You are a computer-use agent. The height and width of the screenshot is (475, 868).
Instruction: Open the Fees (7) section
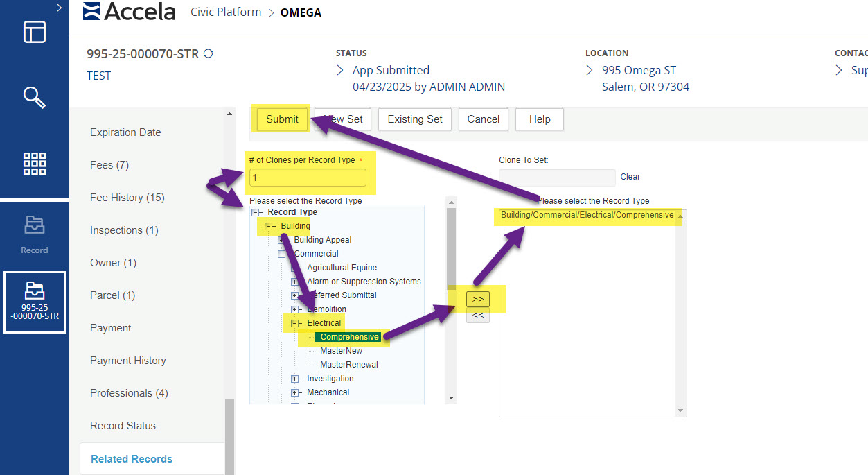pos(109,165)
